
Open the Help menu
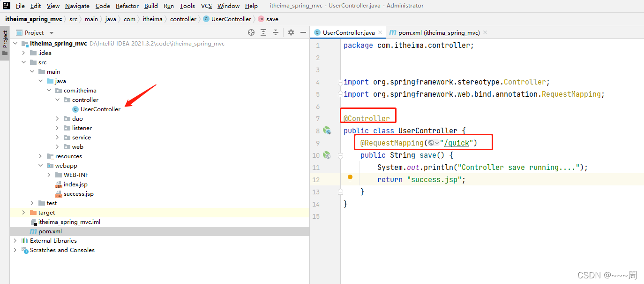(251, 6)
